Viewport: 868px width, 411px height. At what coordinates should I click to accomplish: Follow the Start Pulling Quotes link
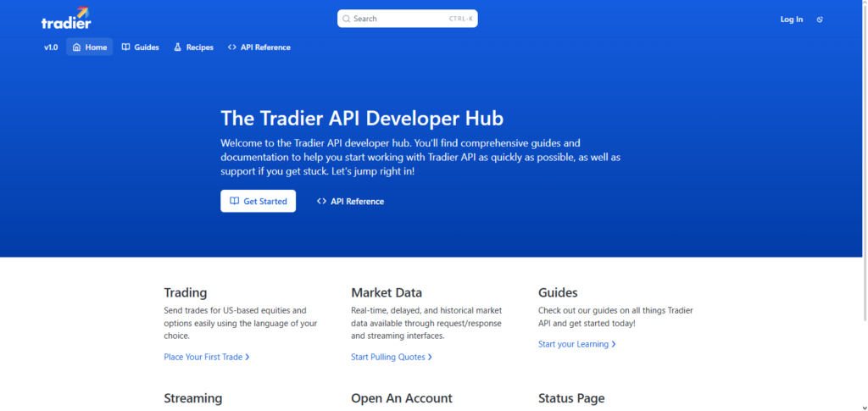point(392,358)
